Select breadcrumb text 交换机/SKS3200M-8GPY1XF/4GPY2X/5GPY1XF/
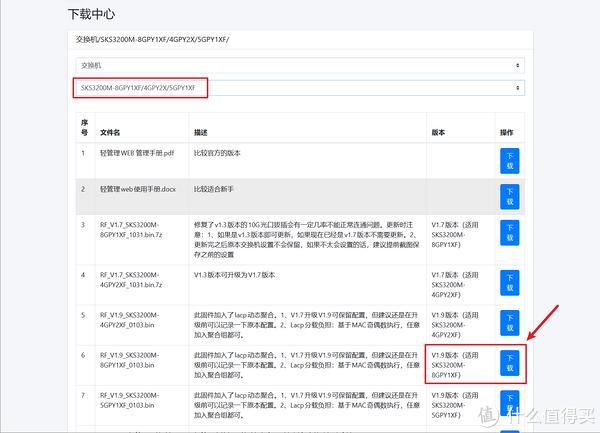This screenshot has width=600, height=433. 152,39
